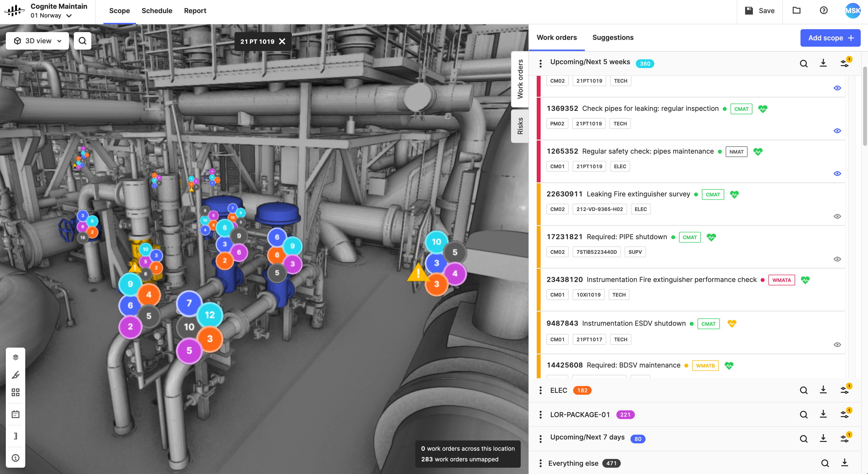Select the Suggestions panel tab
Image resolution: width=868 pixels, height=474 pixels.
tap(613, 37)
